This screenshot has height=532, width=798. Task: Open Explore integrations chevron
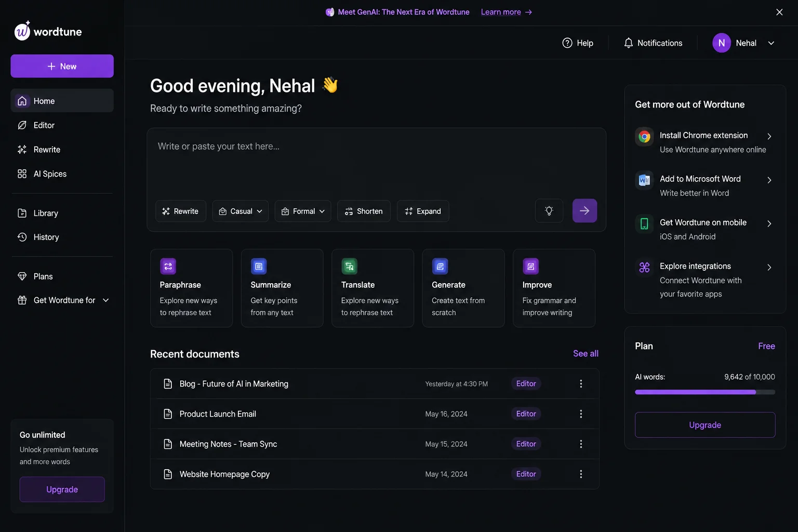pyautogui.click(x=769, y=268)
